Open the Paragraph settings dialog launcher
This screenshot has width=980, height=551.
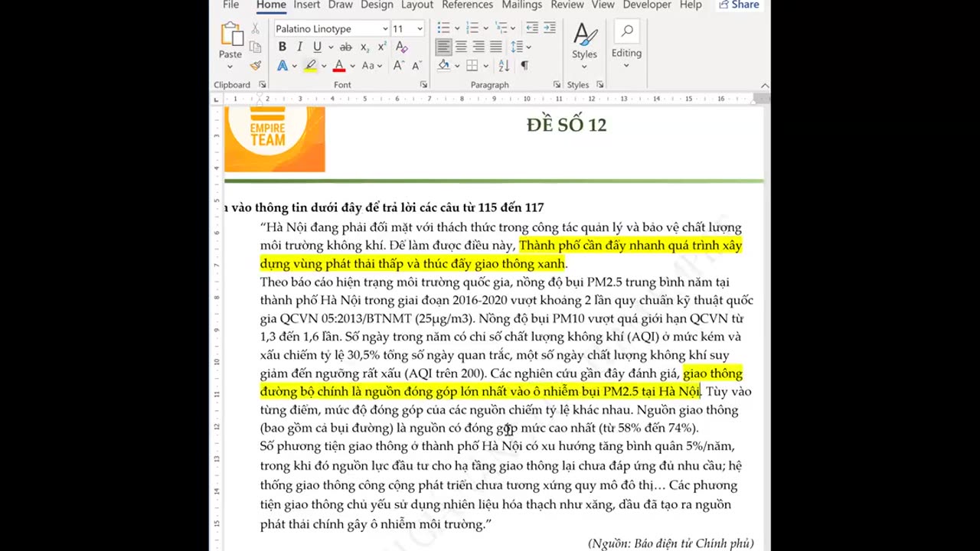coord(557,85)
